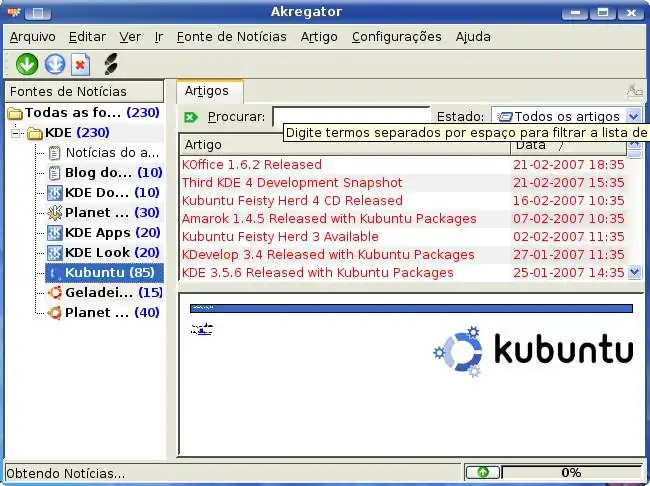Select the Kubuntu feed in the list
650x486 pixels.
[x=109, y=272]
